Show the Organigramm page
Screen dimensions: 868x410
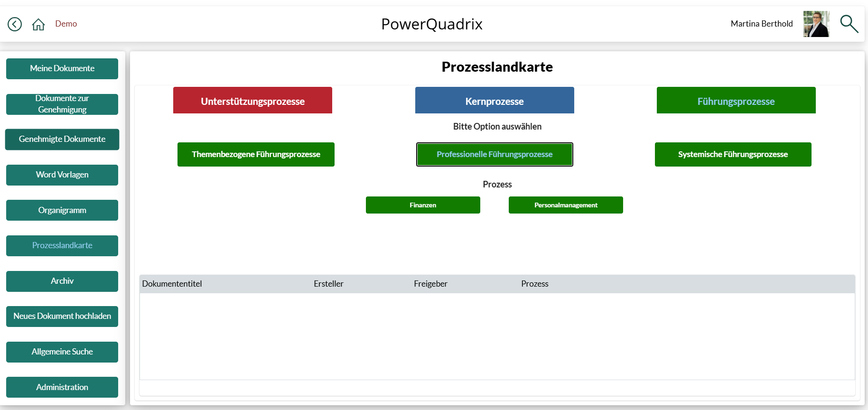(62, 210)
